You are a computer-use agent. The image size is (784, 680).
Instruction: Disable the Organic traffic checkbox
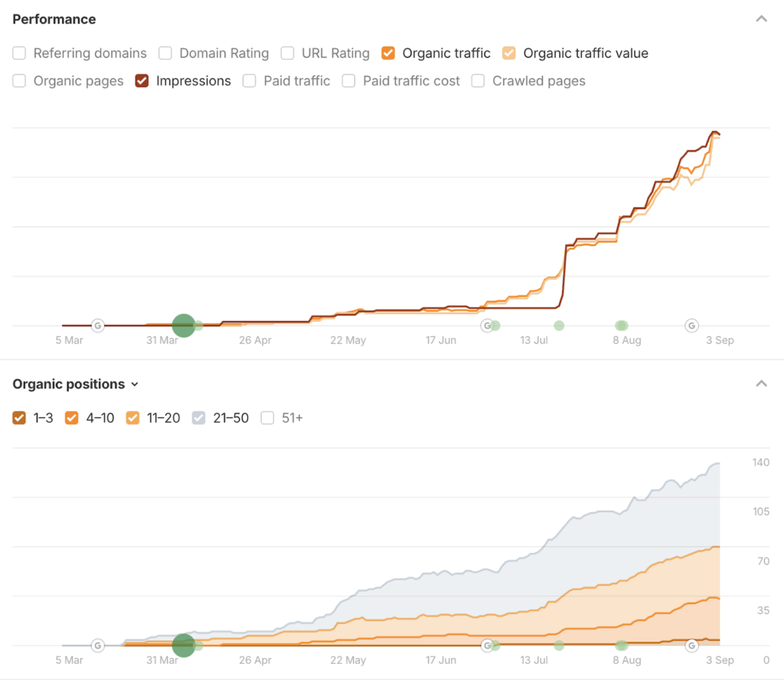388,54
